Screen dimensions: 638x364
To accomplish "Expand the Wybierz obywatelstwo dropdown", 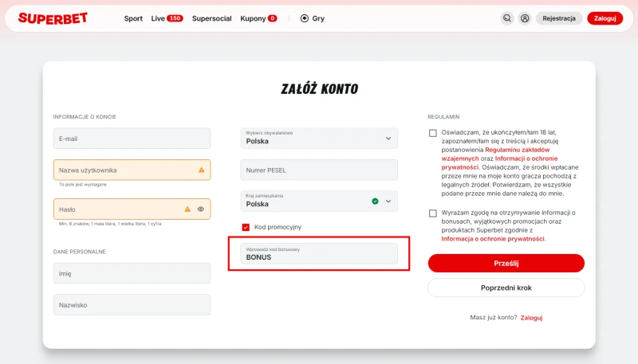I will [x=388, y=138].
